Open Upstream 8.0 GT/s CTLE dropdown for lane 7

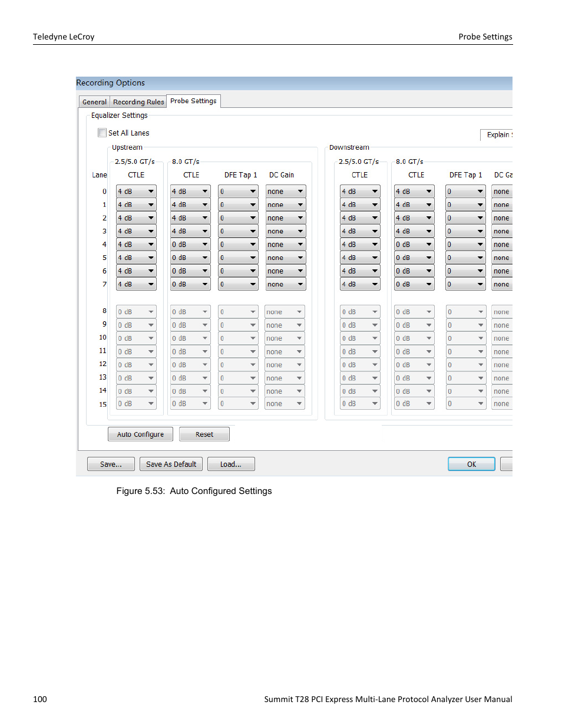pos(190,284)
